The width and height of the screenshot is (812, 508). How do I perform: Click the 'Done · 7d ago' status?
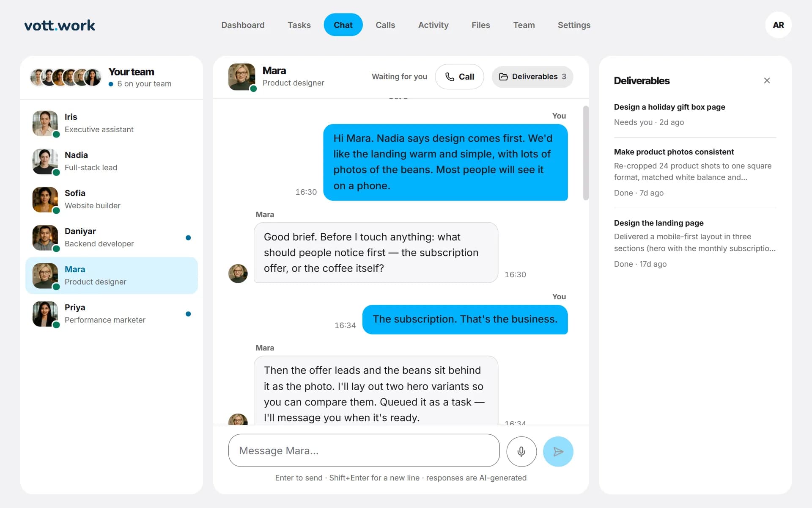[639, 193]
